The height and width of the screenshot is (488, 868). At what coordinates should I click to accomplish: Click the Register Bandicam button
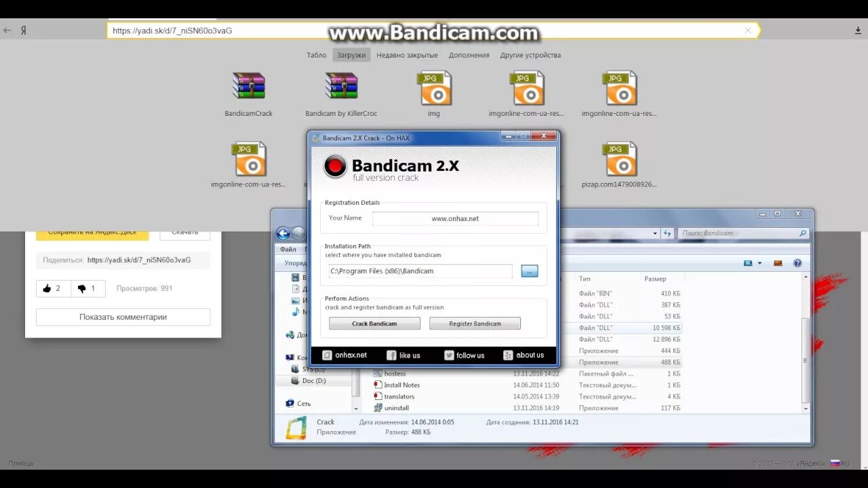click(475, 323)
